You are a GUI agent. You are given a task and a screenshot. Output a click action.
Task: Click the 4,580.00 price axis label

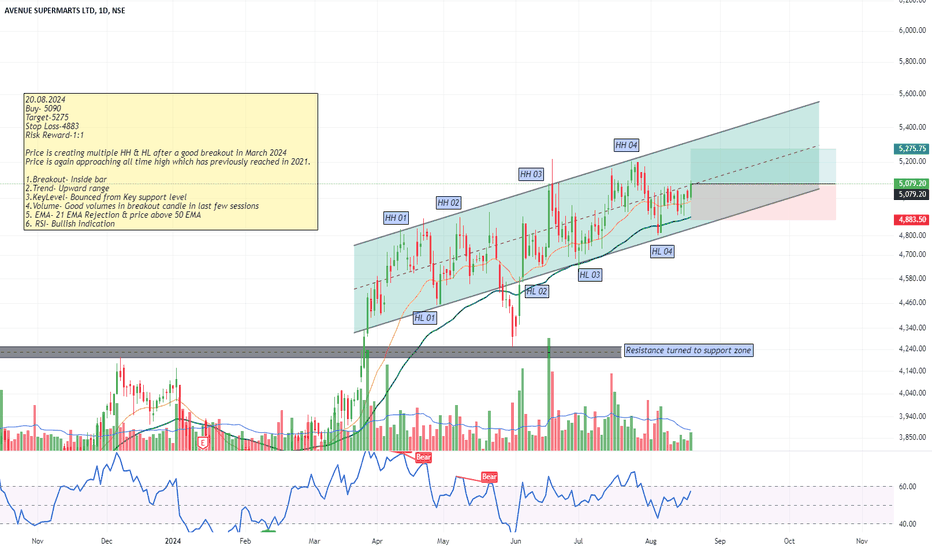point(912,278)
